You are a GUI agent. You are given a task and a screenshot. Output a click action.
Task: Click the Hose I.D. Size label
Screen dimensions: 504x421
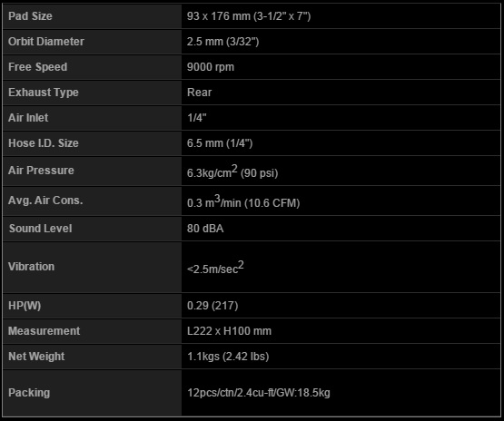[x=44, y=142]
